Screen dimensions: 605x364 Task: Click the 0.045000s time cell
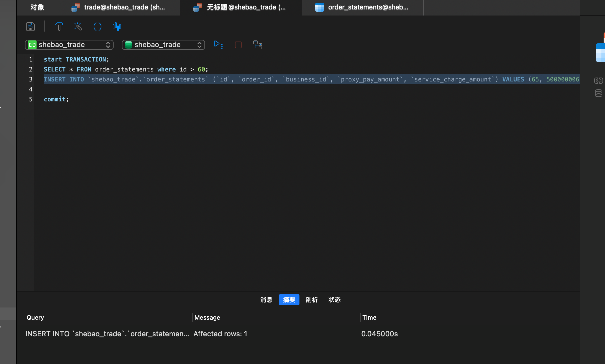pyautogui.click(x=380, y=334)
